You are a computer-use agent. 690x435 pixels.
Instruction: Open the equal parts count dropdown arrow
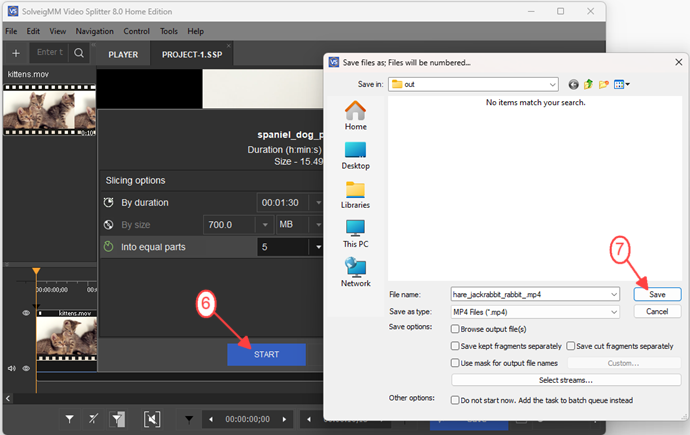[x=317, y=247]
